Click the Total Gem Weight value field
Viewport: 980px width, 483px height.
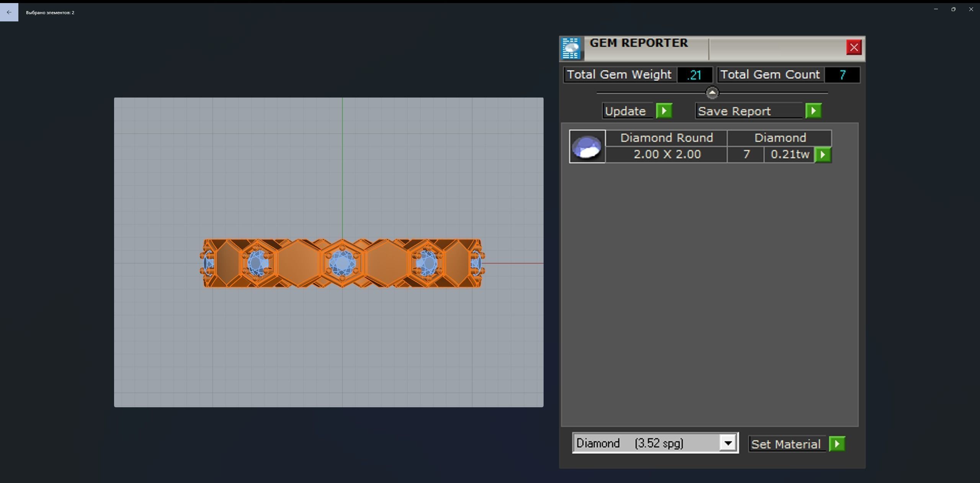[694, 75]
